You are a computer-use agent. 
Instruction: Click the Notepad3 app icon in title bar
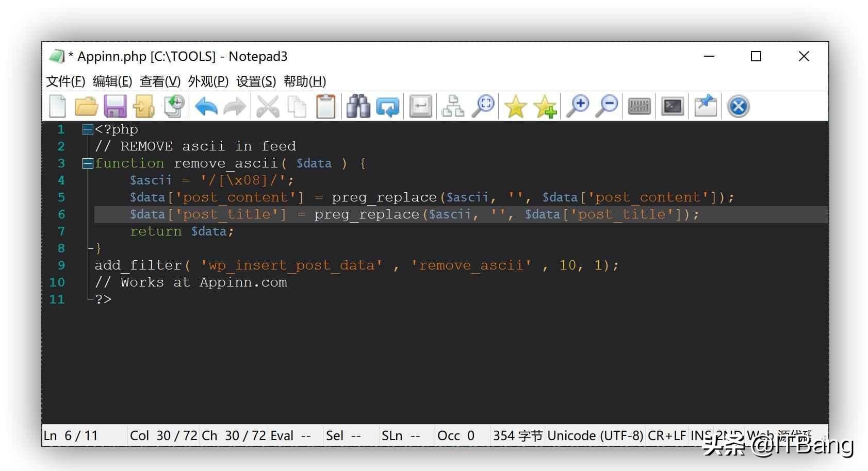56,56
